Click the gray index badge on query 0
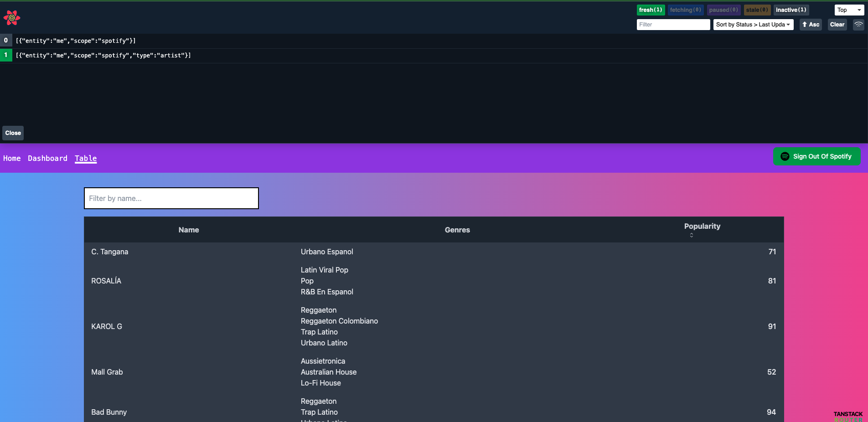The height and width of the screenshot is (422, 868). pos(6,40)
